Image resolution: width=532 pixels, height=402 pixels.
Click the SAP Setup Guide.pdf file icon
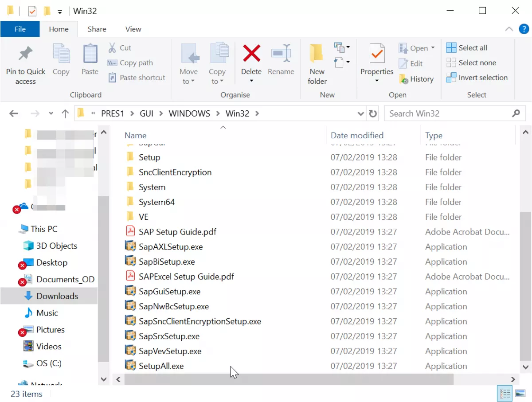[x=130, y=231]
